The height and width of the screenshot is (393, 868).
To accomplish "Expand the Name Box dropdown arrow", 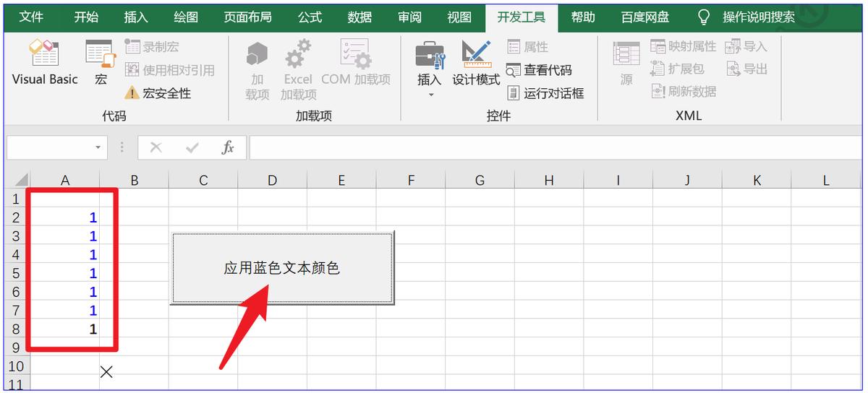I will tap(98, 148).
